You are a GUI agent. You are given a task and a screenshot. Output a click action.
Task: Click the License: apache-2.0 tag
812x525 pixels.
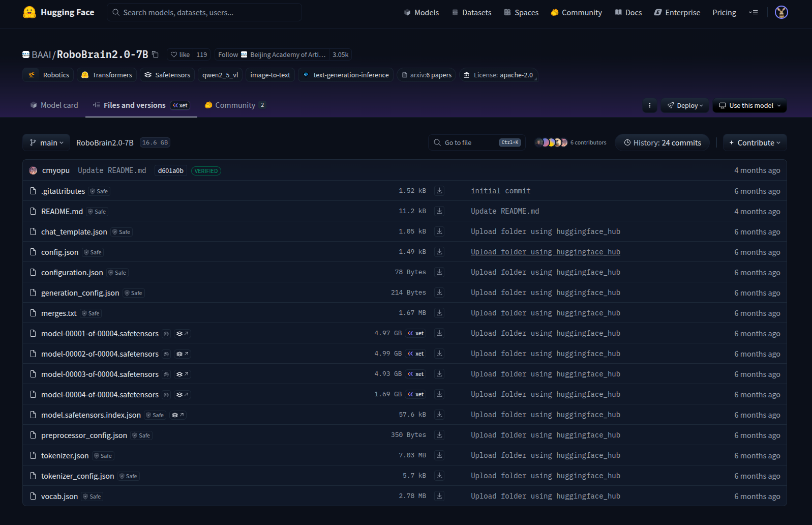point(499,75)
